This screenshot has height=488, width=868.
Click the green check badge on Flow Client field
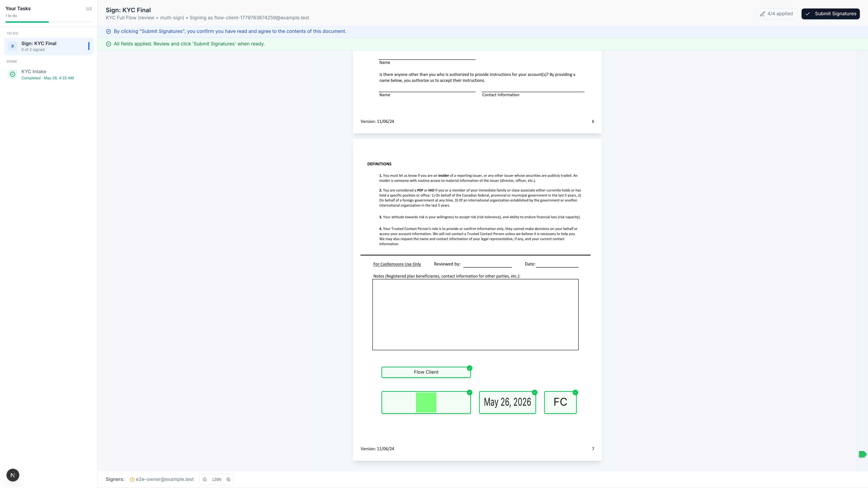tap(469, 368)
